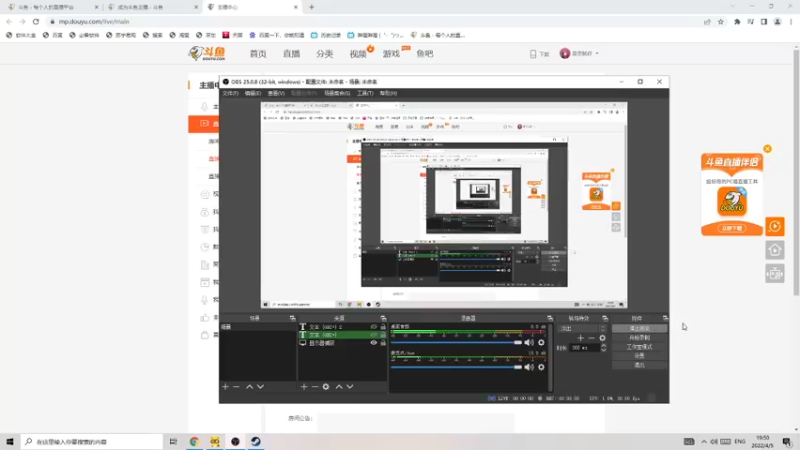Remove selected source with minus icon
Image resolution: width=800 pixels, height=450 pixels.
315,387
